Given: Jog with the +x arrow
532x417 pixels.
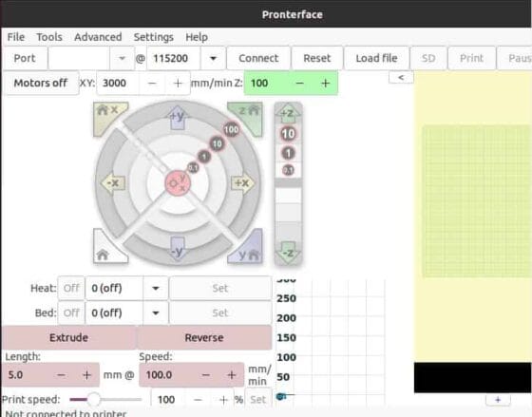Looking at the screenshot, I should coord(242,183).
